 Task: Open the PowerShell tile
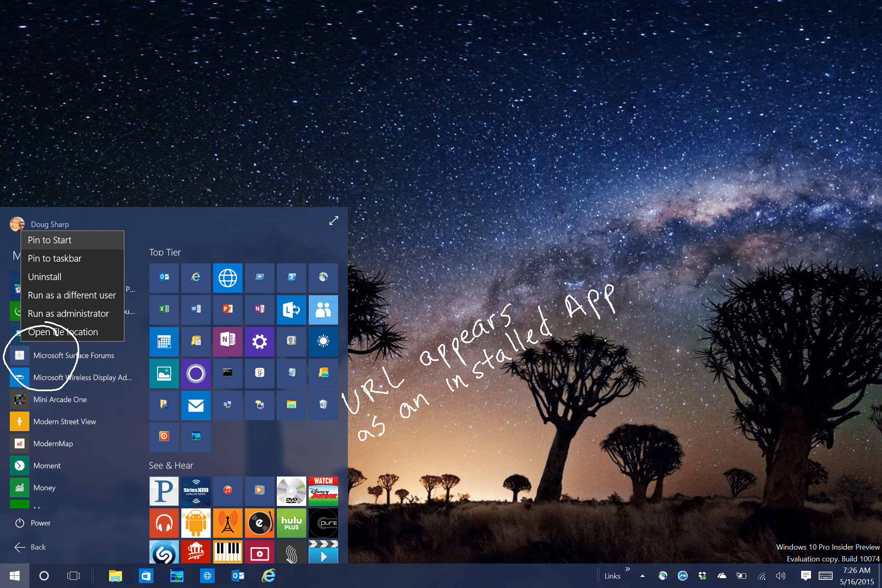[x=291, y=278]
